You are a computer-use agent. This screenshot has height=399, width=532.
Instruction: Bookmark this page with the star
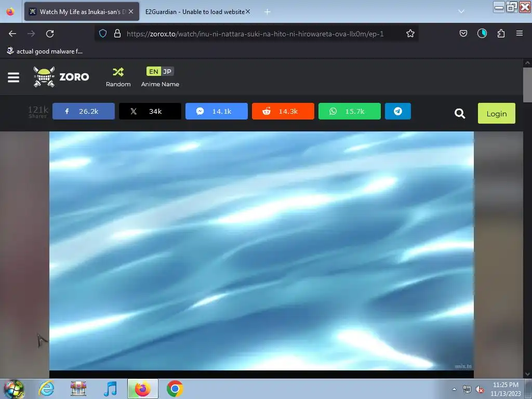410,34
